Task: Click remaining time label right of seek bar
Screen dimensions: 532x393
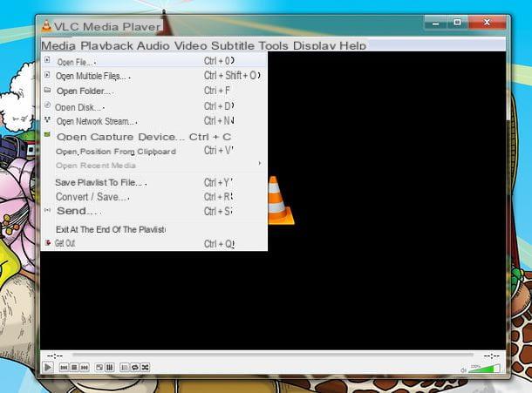Action: click(x=492, y=356)
